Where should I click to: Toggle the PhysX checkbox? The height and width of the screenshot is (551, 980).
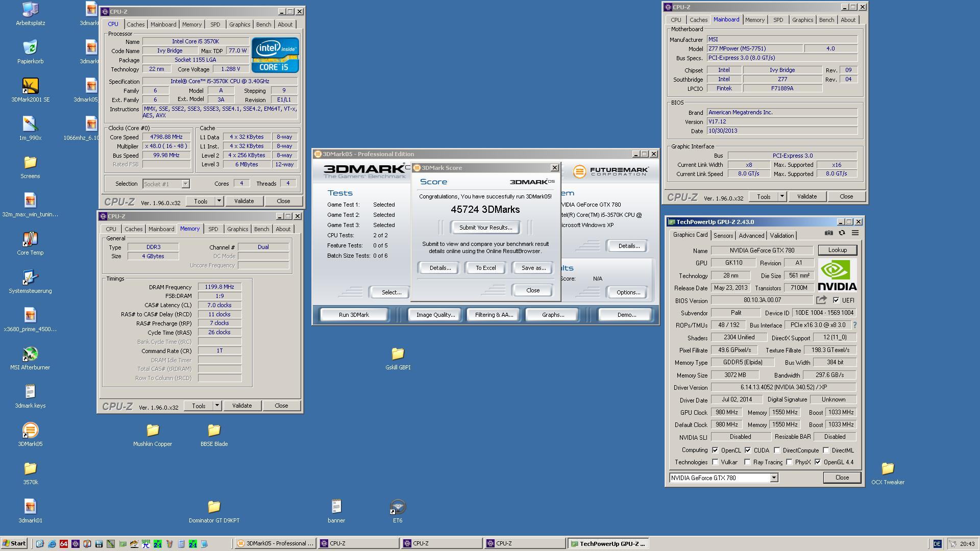click(789, 462)
